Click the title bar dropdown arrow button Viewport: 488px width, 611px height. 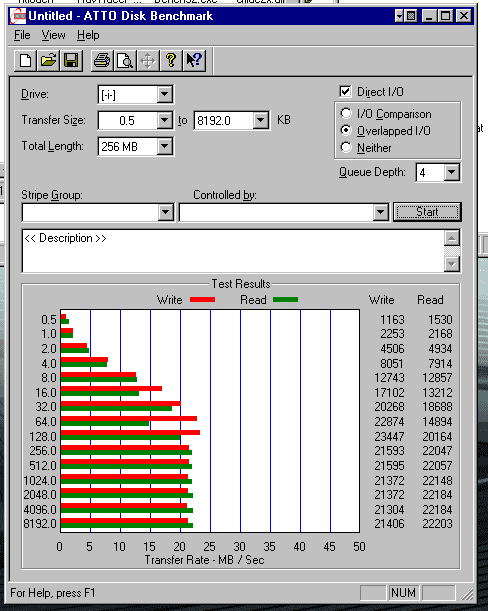399,16
